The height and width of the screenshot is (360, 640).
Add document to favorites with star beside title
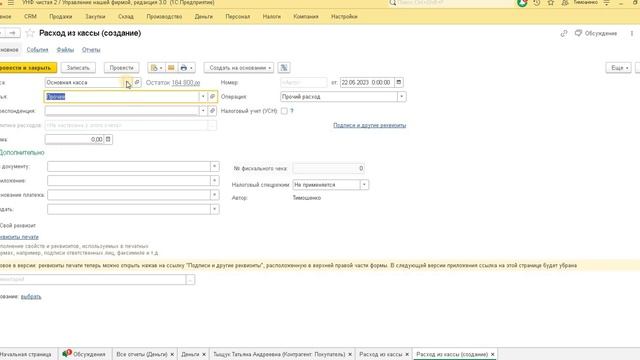pyautogui.click(x=30, y=33)
